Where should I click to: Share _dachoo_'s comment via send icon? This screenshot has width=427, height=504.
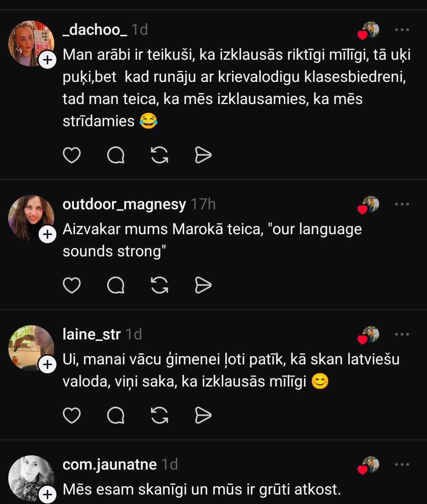203,155
